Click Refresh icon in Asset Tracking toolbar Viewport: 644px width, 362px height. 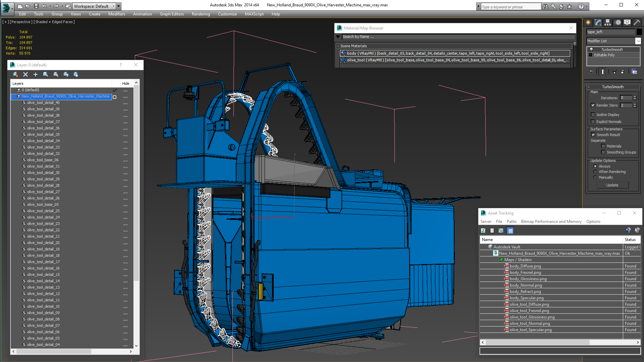click(x=483, y=231)
